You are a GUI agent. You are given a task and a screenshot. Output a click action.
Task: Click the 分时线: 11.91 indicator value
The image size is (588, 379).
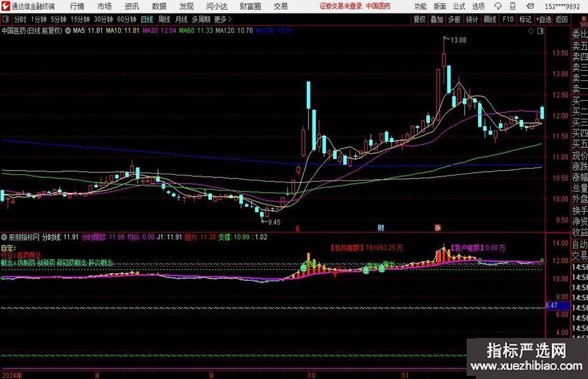[x=60, y=237]
